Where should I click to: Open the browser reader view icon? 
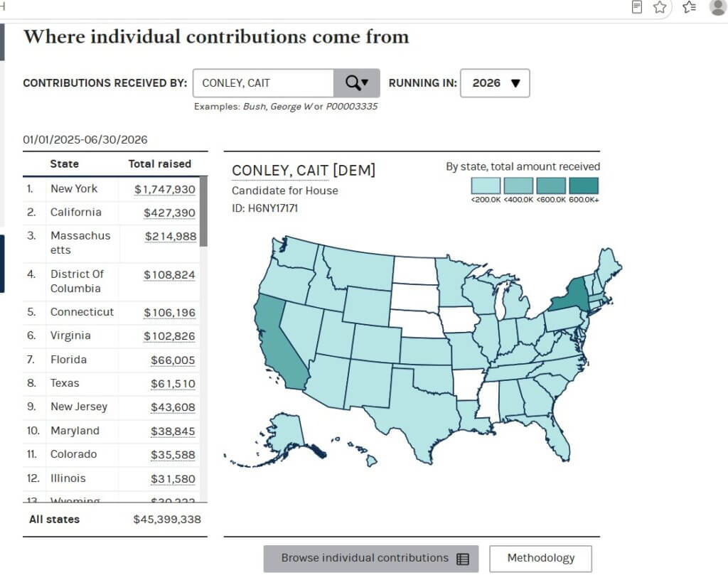pyautogui.click(x=637, y=7)
